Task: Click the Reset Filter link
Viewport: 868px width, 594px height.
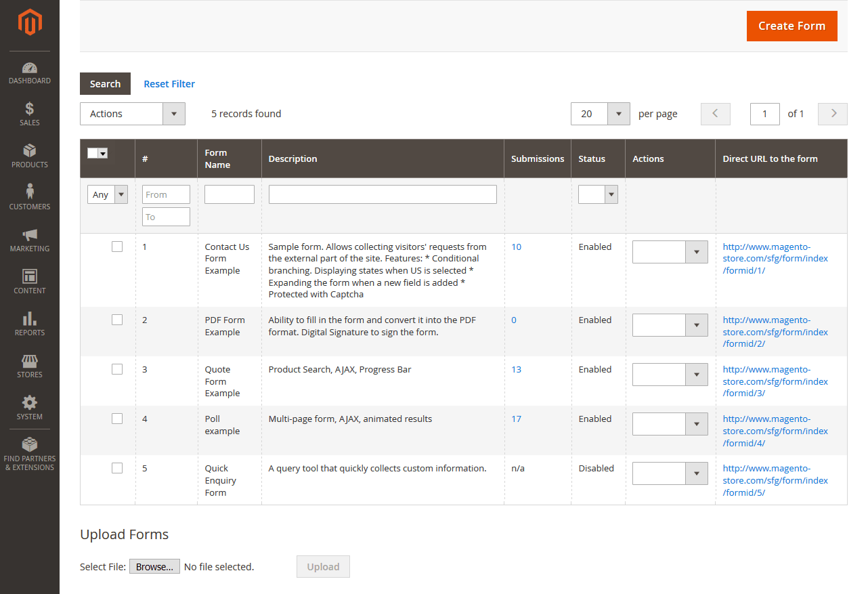Action: (169, 83)
